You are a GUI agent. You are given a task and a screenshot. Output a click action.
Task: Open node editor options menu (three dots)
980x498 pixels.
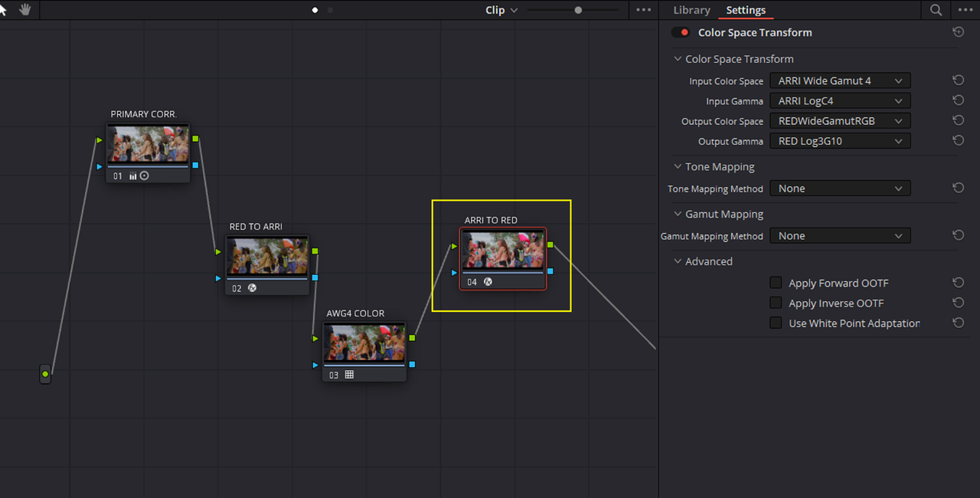tap(644, 10)
